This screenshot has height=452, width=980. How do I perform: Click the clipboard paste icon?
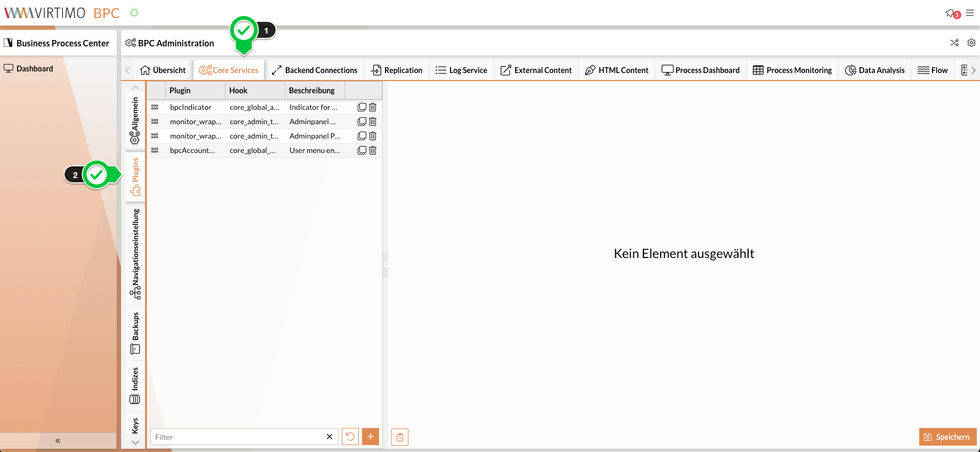[x=400, y=437]
